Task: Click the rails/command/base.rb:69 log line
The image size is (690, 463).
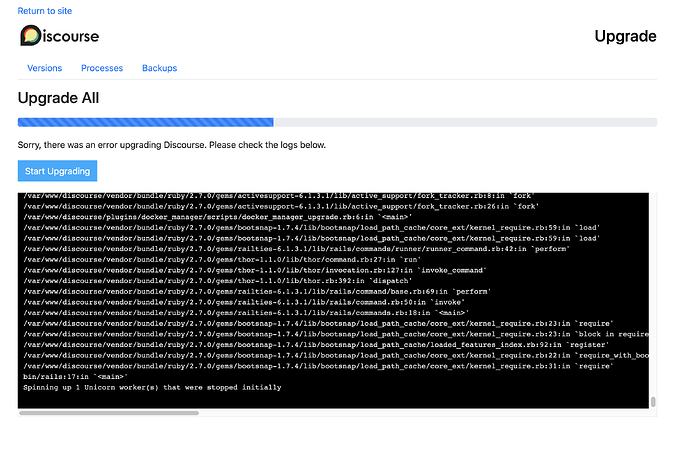Action: click(257, 291)
